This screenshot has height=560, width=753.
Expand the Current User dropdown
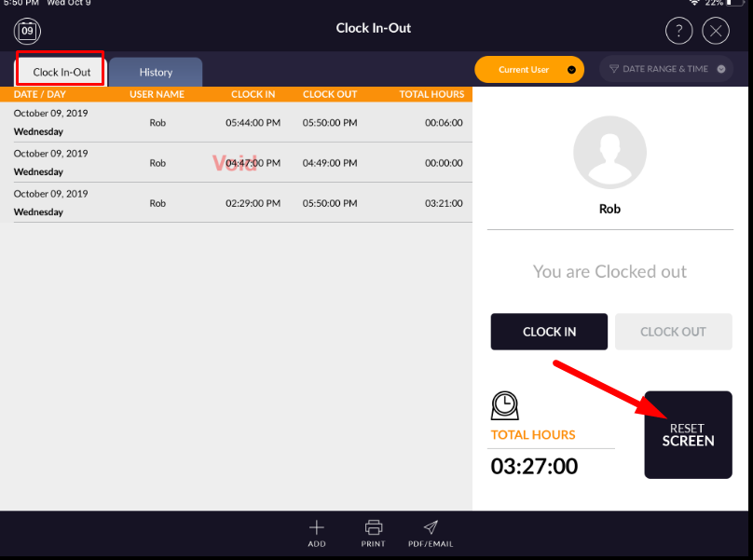pyautogui.click(x=529, y=70)
